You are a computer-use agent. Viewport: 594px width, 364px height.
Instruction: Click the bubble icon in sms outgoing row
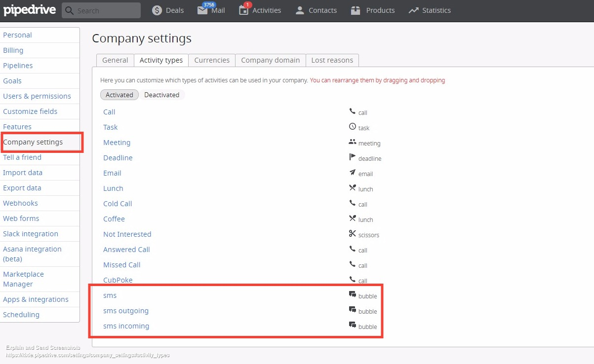pyautogui.click(x=353, y=311)
